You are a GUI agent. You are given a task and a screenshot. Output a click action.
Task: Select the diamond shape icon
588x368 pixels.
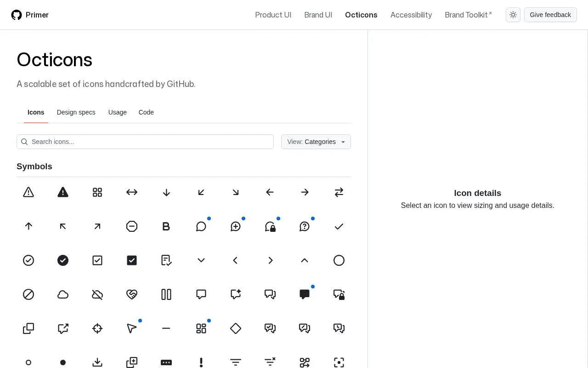tap(236, 328)
